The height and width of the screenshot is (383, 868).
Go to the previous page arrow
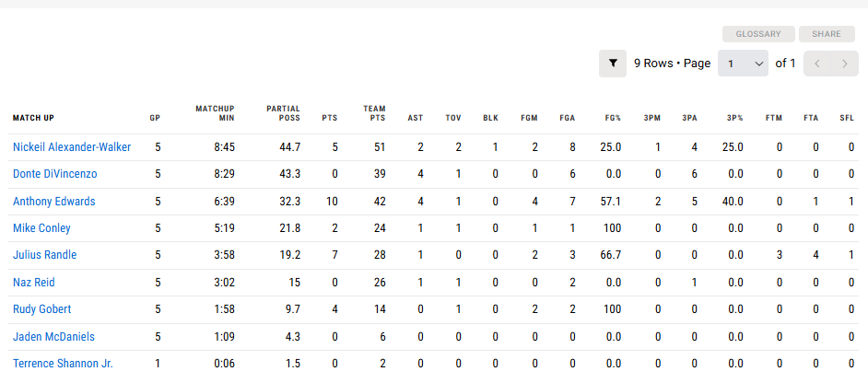817,64
